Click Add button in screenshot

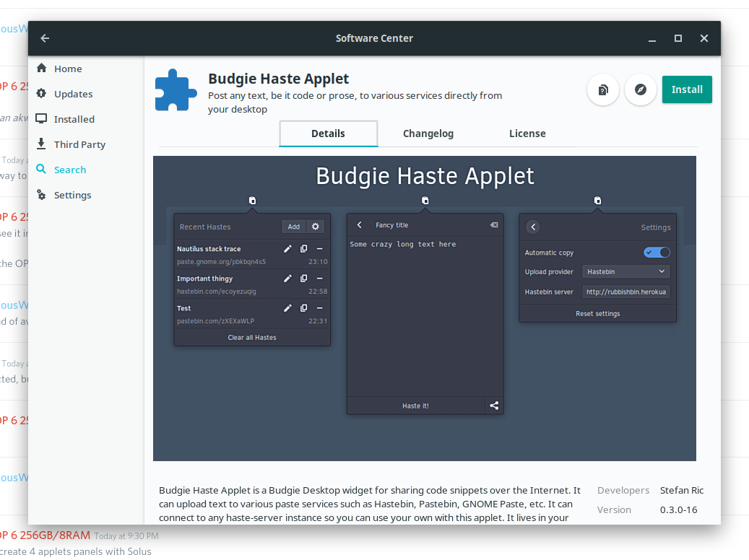(x=294, y=227)
